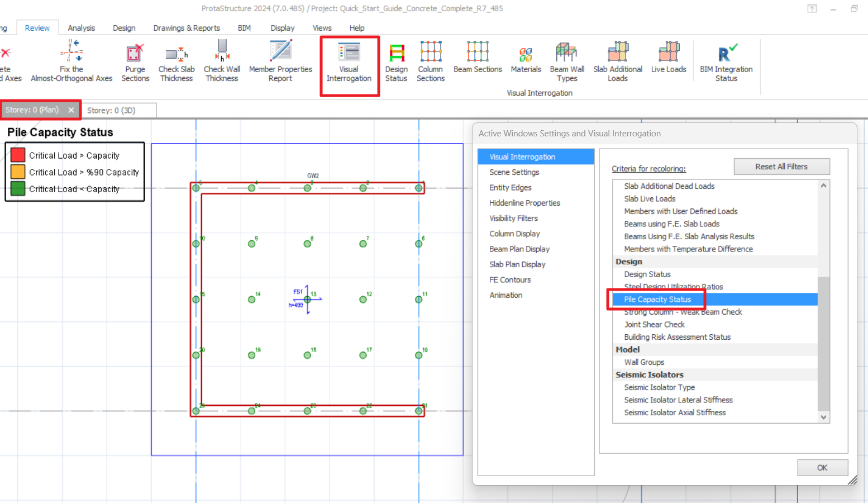The width and height of the screenshot is (868, 503).
Task: Click Purge Sections icon
Action: 135,63
